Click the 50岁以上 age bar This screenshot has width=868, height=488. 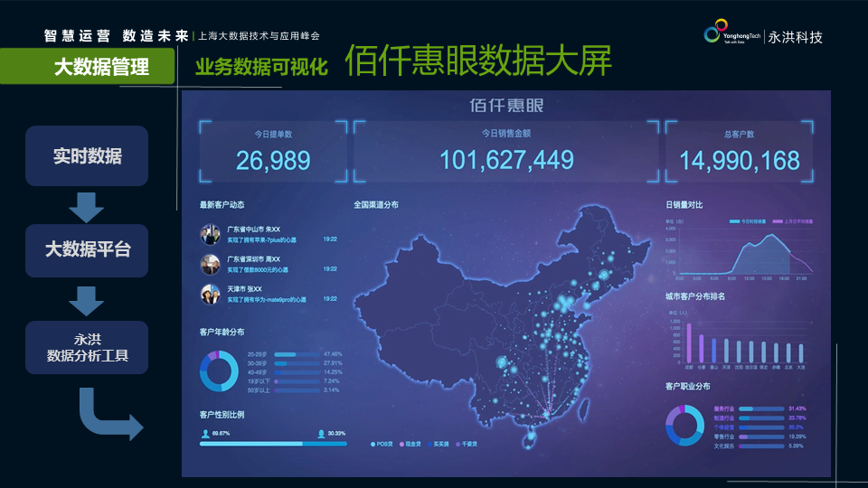(x=297, y=390)
